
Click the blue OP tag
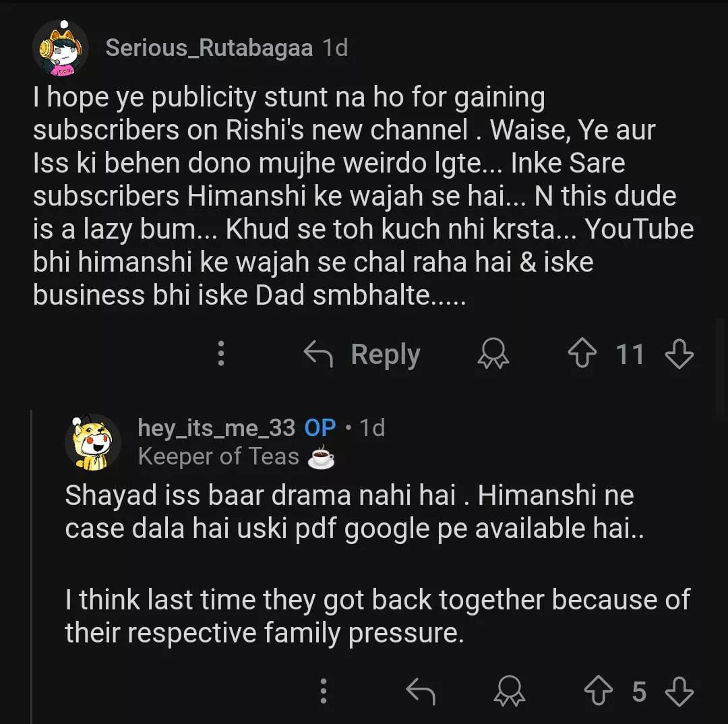(320, 427)
